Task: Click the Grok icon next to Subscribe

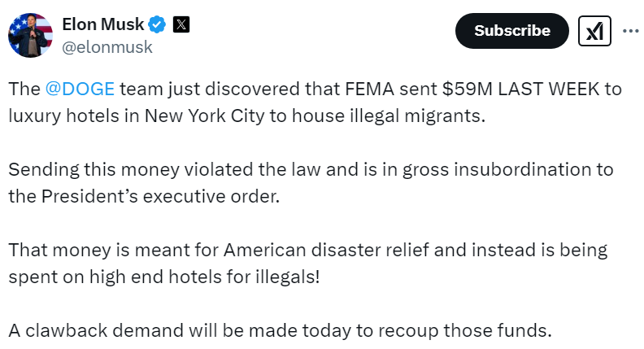Action: [594, 31]
